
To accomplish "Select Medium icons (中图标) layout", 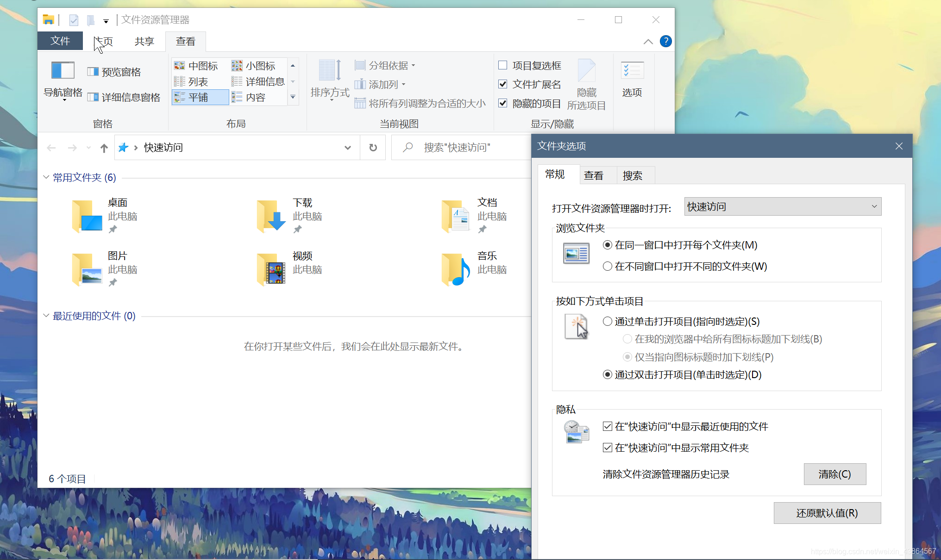I will [x=196, y=66].
